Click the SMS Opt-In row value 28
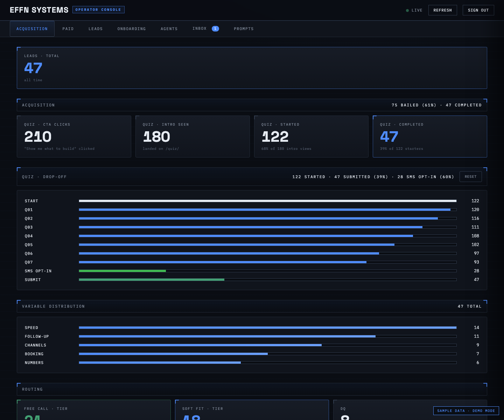Image resolution: width=504 pixels, height=420 pixels. [477, 271]
